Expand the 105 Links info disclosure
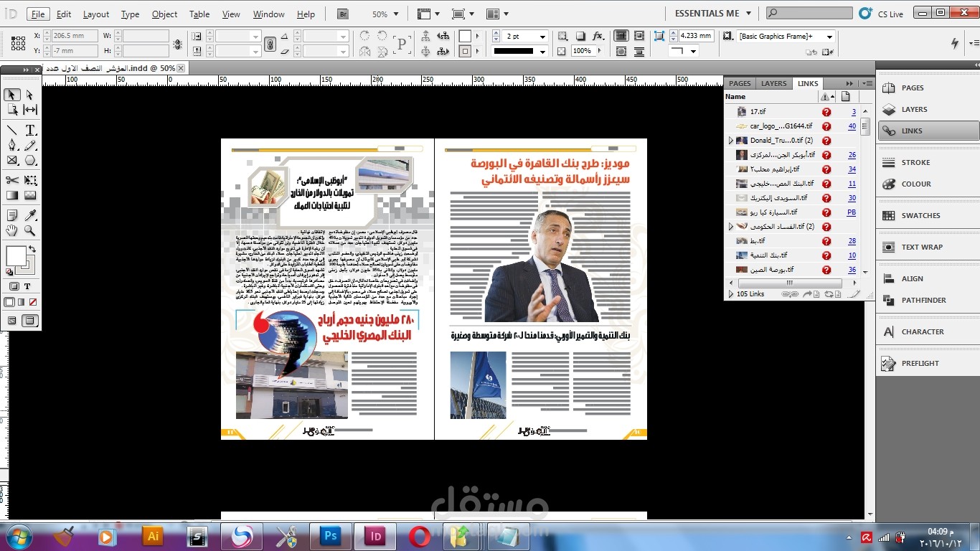 731,294
